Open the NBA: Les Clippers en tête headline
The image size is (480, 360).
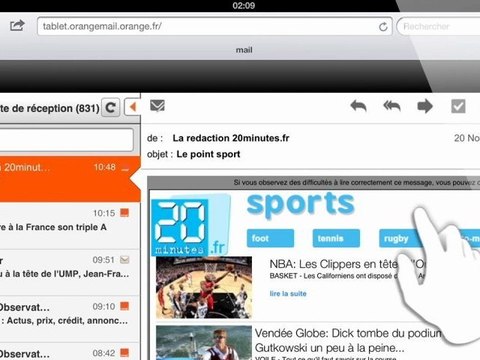point(347,264)
